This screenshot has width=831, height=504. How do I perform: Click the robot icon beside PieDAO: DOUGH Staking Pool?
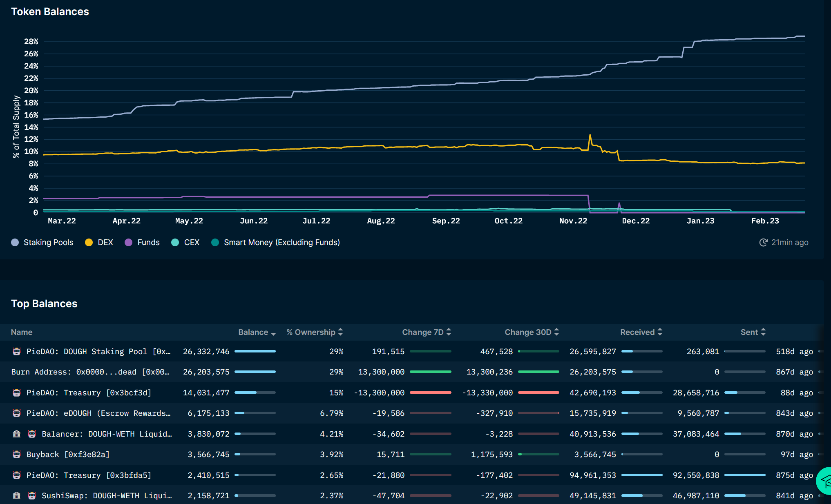click(x=16, y=351)
